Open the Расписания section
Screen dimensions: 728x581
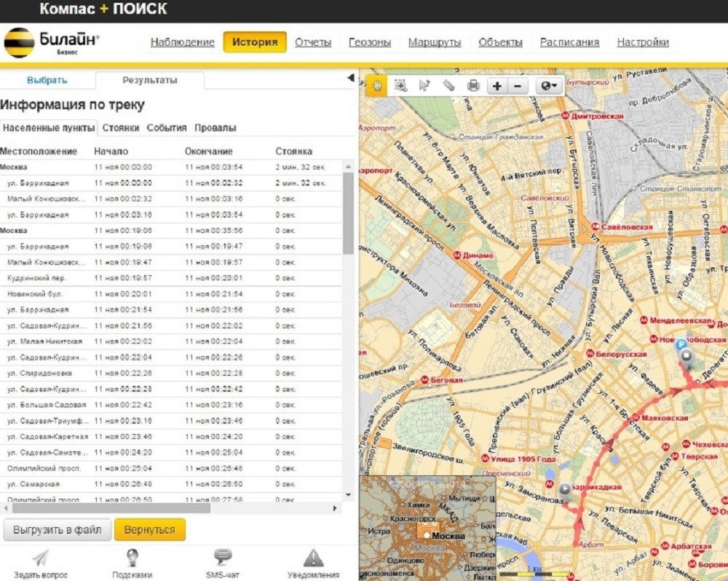click(x=570, y=42)
